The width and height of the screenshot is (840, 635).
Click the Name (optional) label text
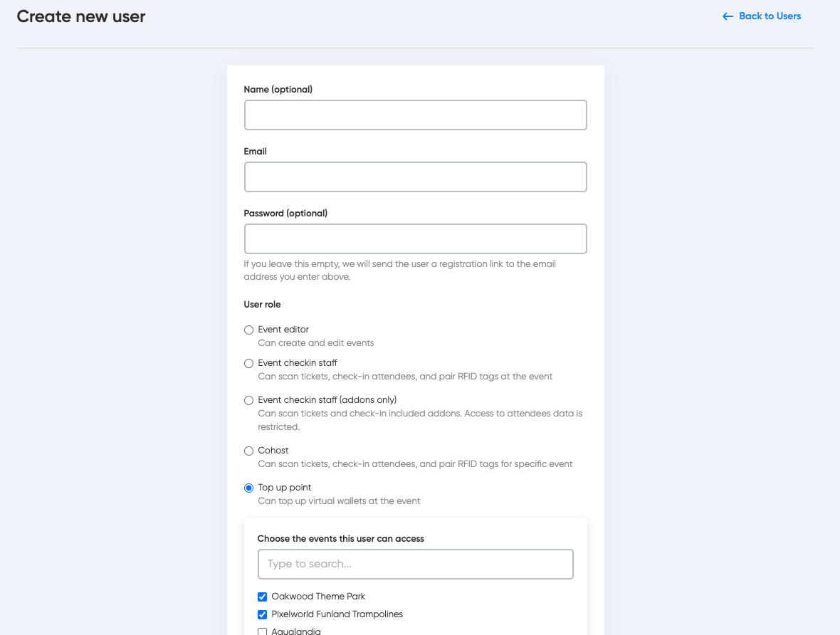pyautogui.click(x=278, y=90)
